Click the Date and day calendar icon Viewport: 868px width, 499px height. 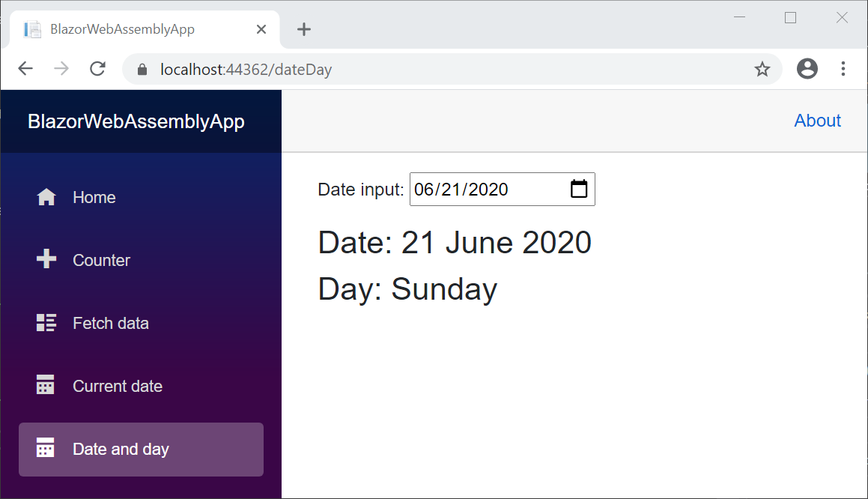click(x=46, y=448)
